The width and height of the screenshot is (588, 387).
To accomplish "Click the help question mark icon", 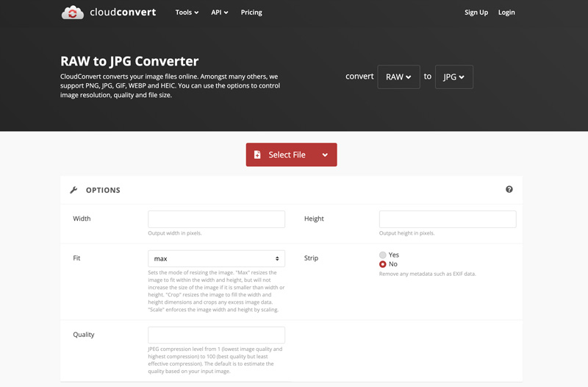I will (x=509, y=190).
